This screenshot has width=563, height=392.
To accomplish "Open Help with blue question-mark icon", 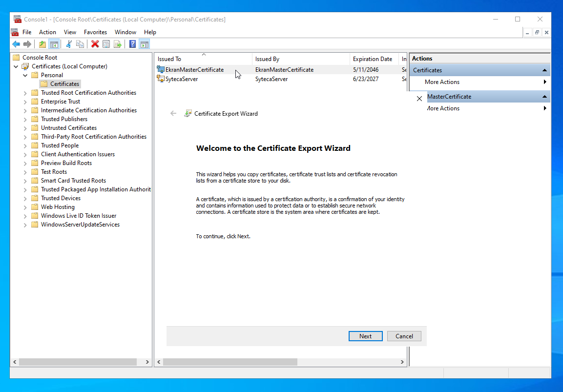I will (132, 44).
